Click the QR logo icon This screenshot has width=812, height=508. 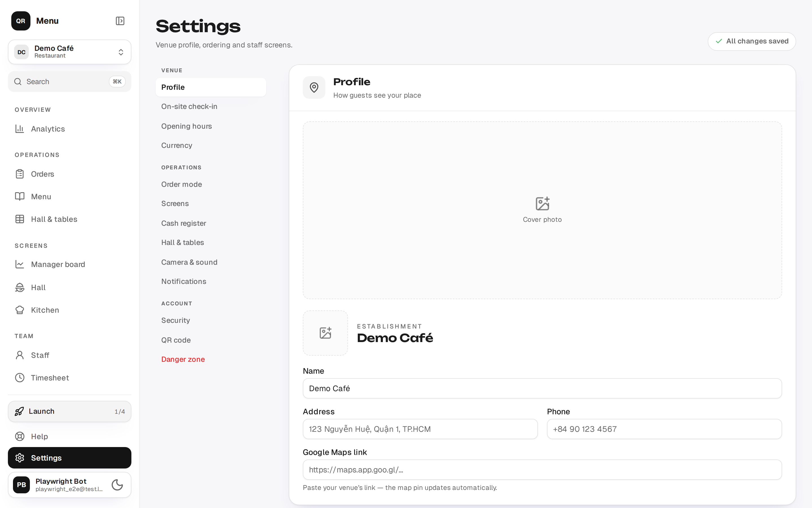21,21
